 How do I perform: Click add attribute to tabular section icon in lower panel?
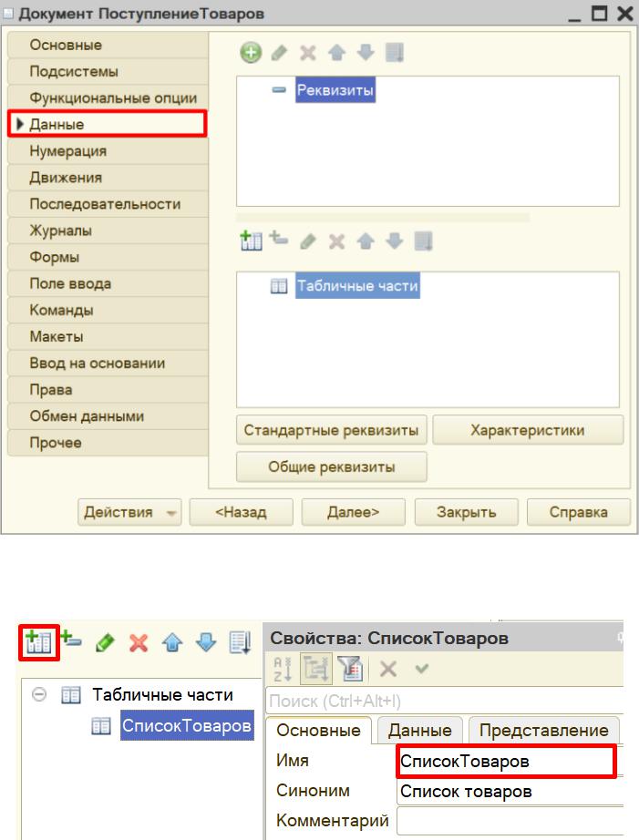(x=71, y=639)
